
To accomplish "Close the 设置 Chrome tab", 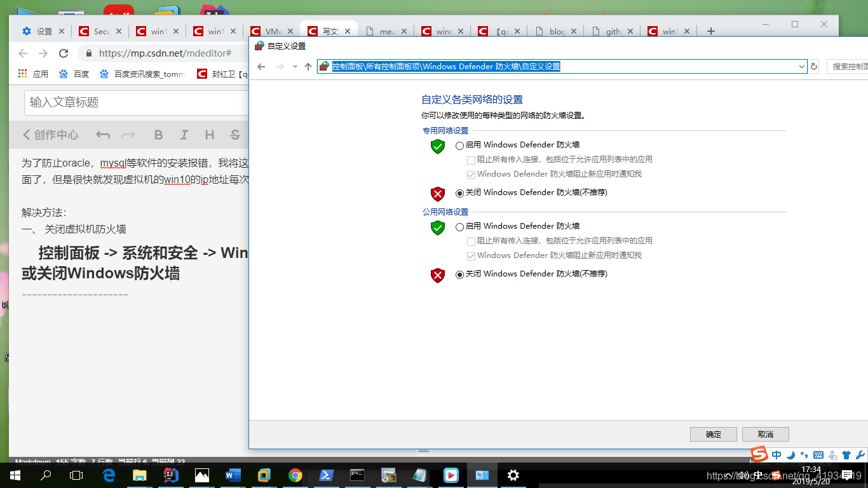I will (62, 31).
